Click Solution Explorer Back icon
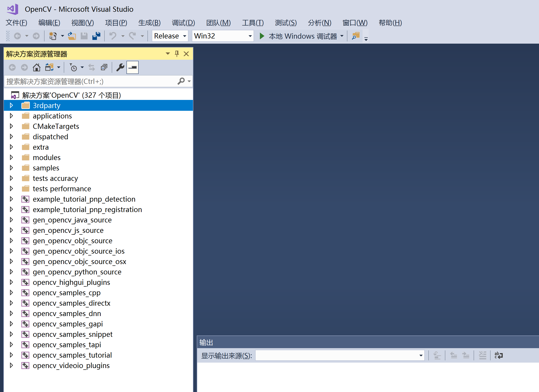539x392 pixels. (12, 67)
